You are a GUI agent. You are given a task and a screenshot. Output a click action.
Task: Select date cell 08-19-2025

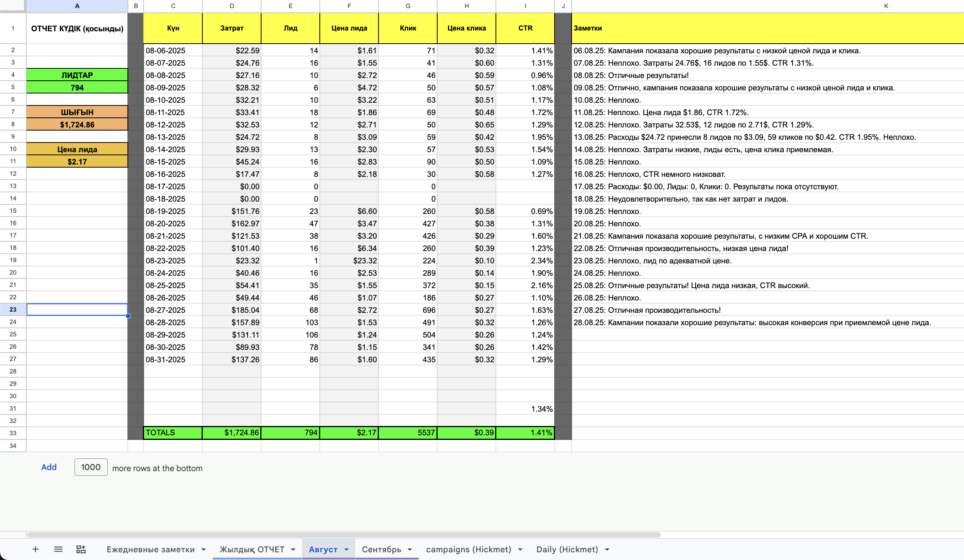[173, 211]
